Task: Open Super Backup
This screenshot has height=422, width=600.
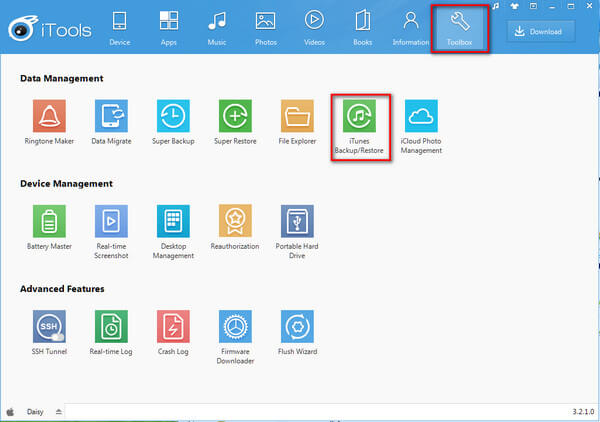Action: tap(173, 116)
